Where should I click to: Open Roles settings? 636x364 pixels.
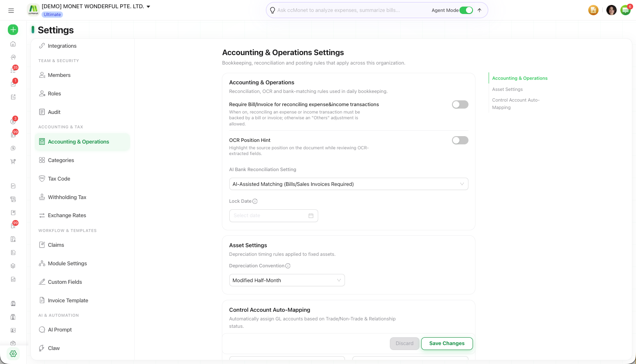82,93
